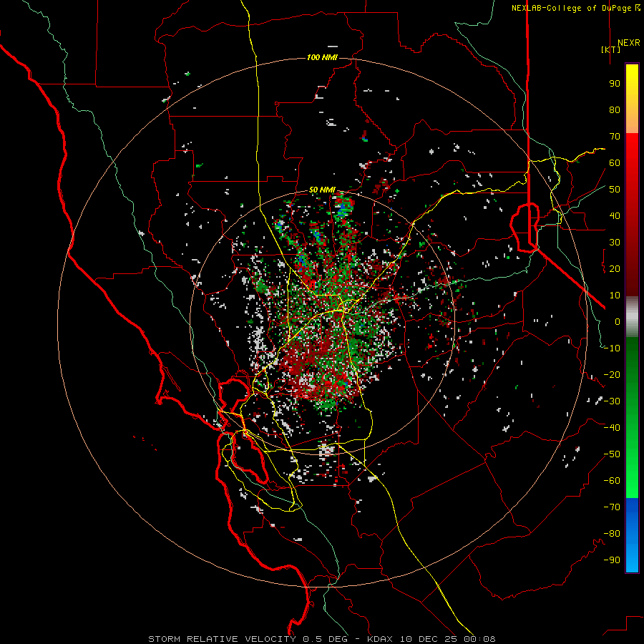Click the [KT] units label
Image resolution: width=644 pixels, height=644 pixels.
[611, 49]
